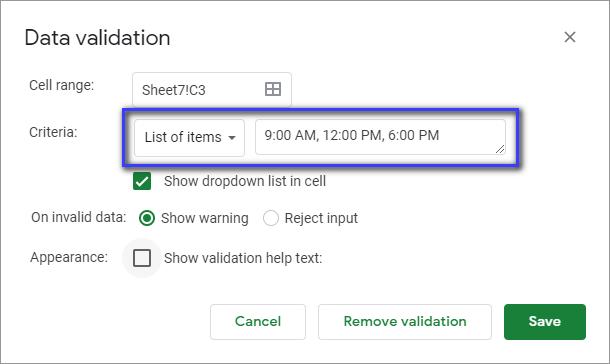Click the Appearance: label

pyautogui.click(x=69, y=257)
